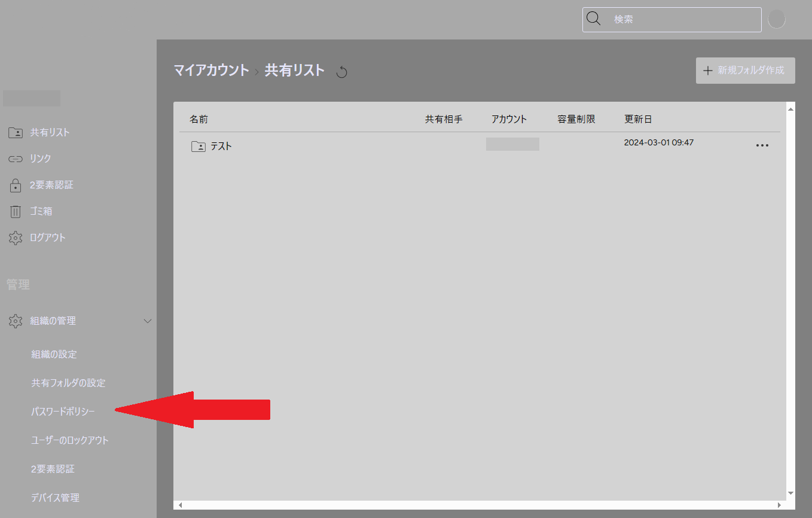
Task: Click the 容量制限 column header
Action: [576, 119]
